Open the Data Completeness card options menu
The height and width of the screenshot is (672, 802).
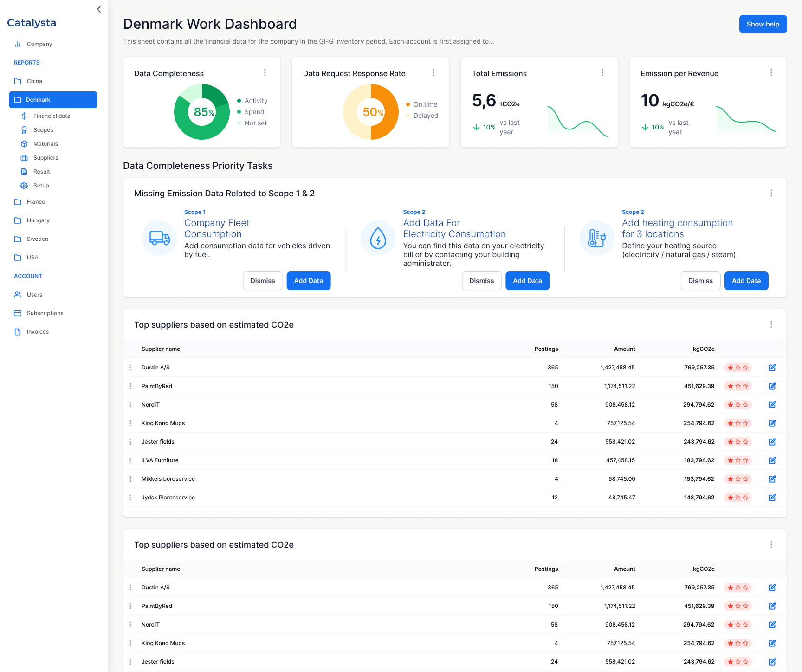click(x=265, y=72)
